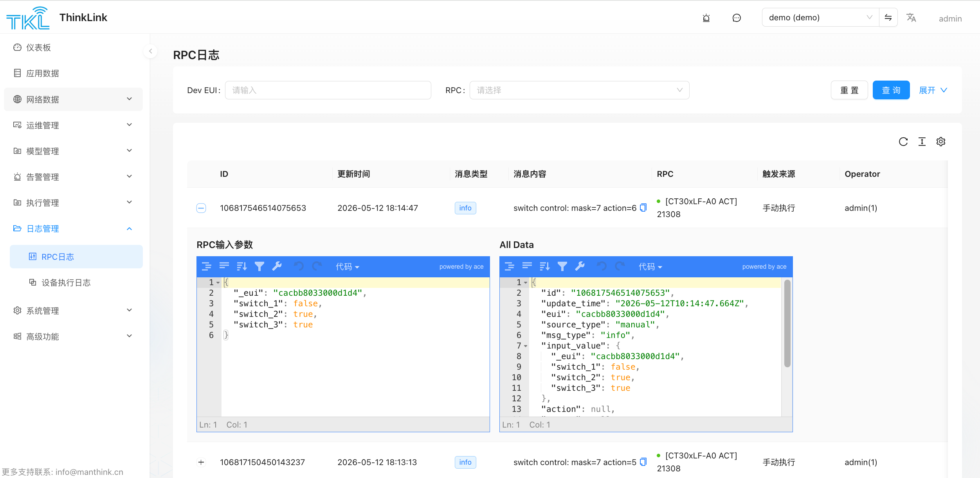Click the All Data editor vertical scrollbar
This screenshot has width=980, height=478.
pos(787,323)
